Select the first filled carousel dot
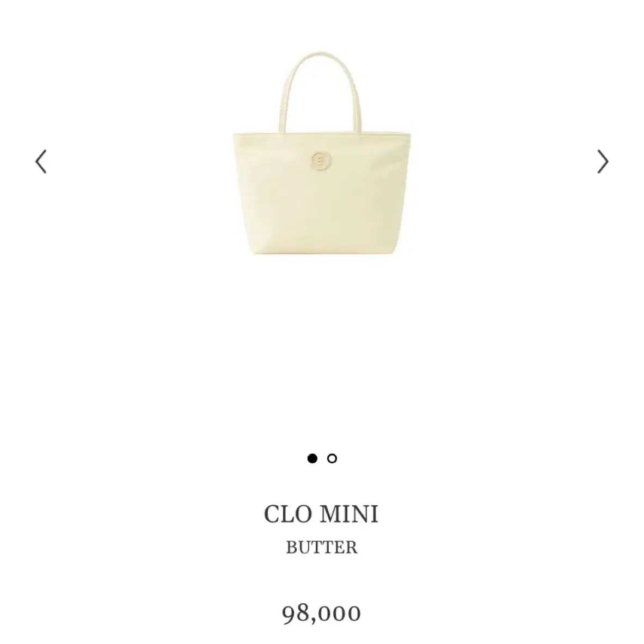644x644 pixels. coord(312,458)
